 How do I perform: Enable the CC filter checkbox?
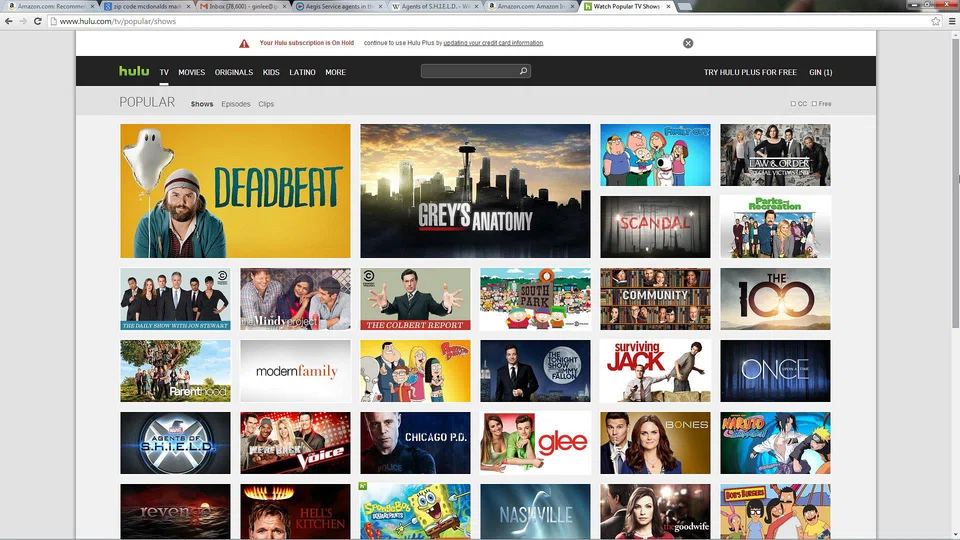[793, 104]
